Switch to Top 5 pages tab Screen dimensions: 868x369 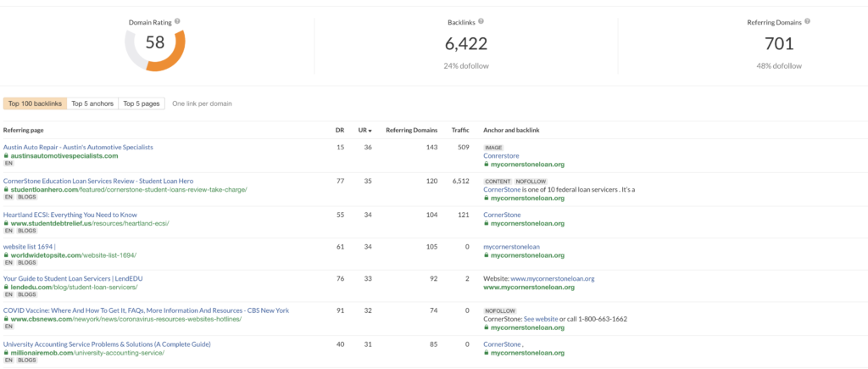coord(142,103)
